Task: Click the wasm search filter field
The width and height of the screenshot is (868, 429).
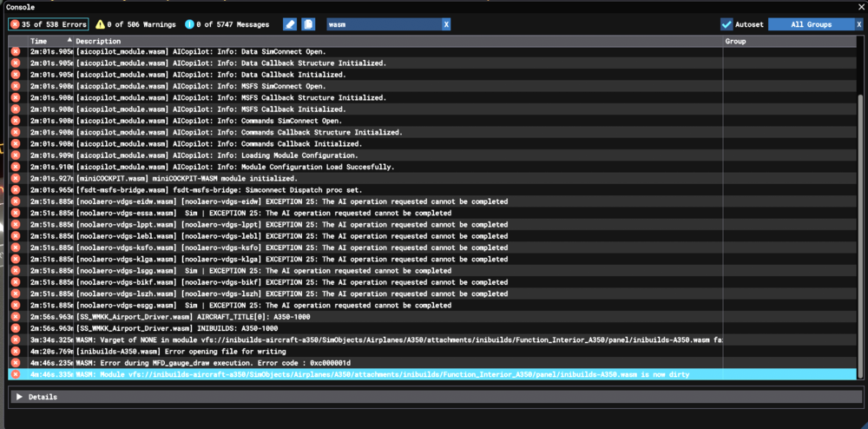Action: [x=382, y=24]
